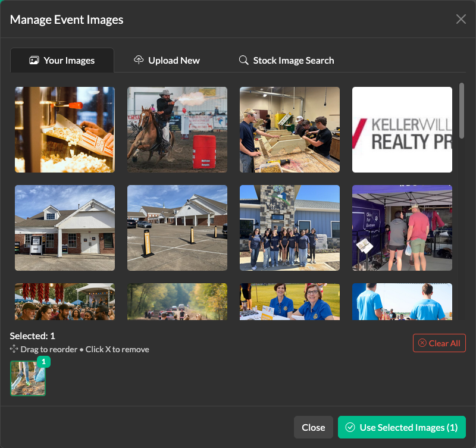Click the Clear All button
The image size is (476, 448).
pyautogui.click(x=439, y=343)
